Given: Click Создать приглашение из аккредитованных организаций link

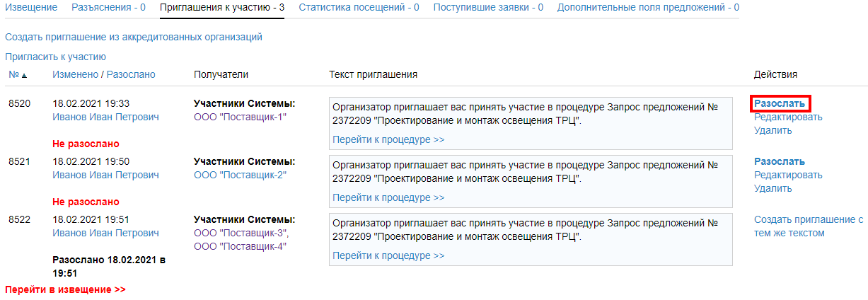Looking at the screenshot, I should click(134, 37).
